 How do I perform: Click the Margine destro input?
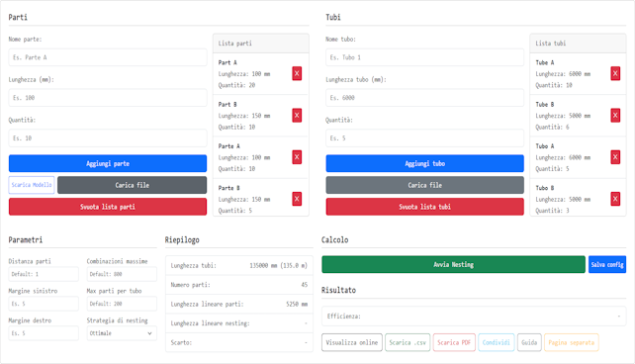coord(44,333)
